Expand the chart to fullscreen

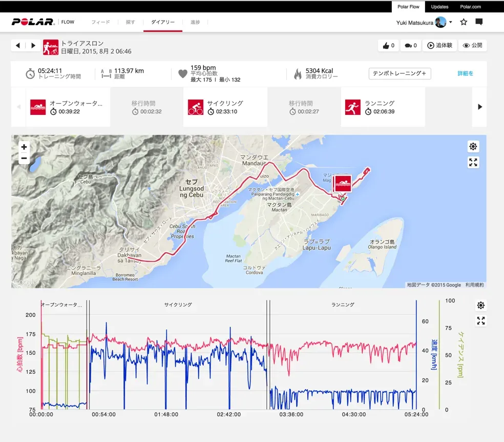480,320
